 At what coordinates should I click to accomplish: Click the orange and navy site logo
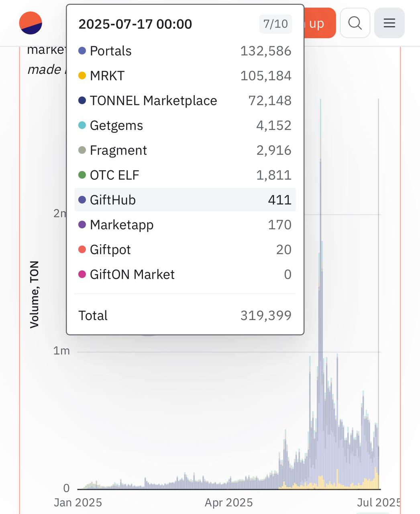(x=31, y=23)
